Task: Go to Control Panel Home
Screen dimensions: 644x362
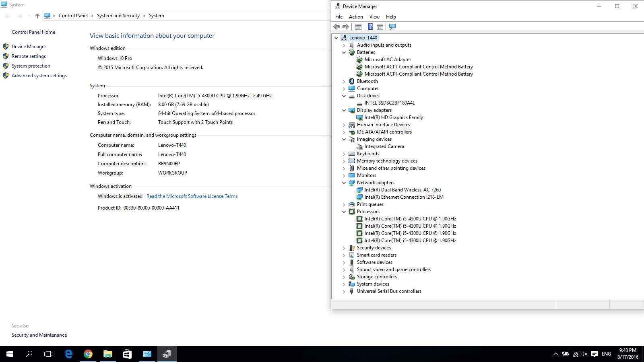Action: pos(33,32)
